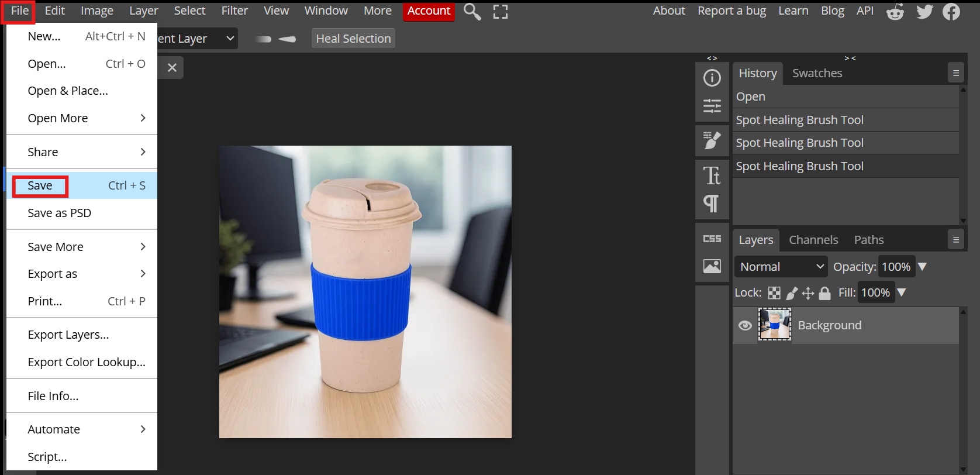Lock position move icon

[808, 293]
